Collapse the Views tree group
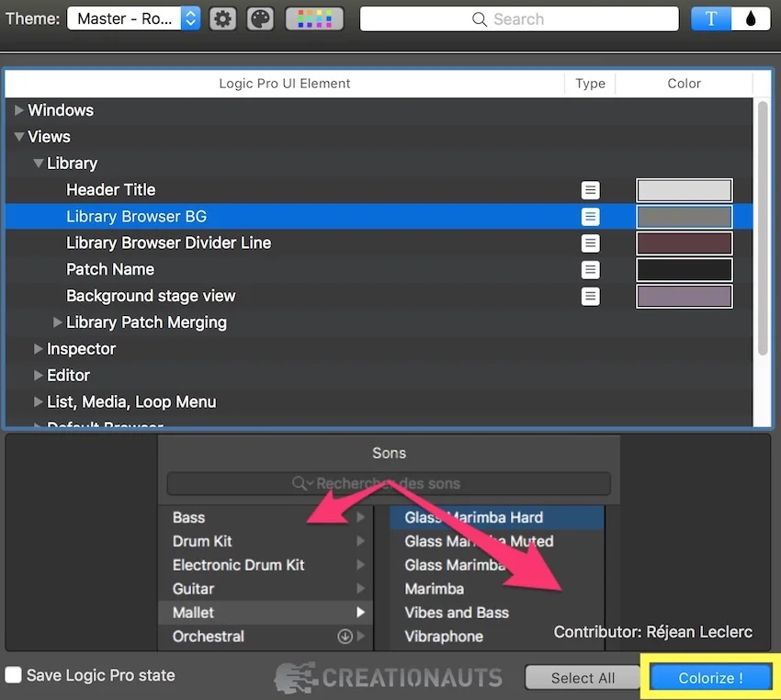This screenshot has width=781, height=700. tap(19, 136)
